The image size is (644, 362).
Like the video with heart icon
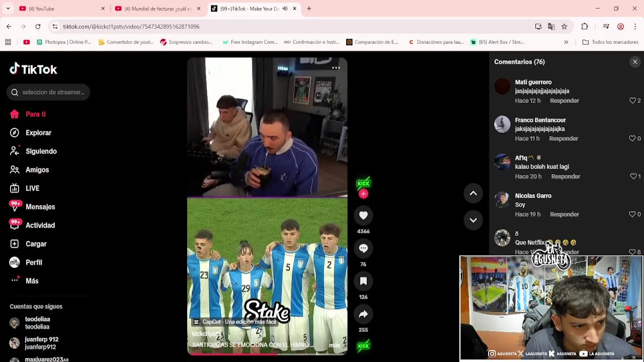(363, 215)
